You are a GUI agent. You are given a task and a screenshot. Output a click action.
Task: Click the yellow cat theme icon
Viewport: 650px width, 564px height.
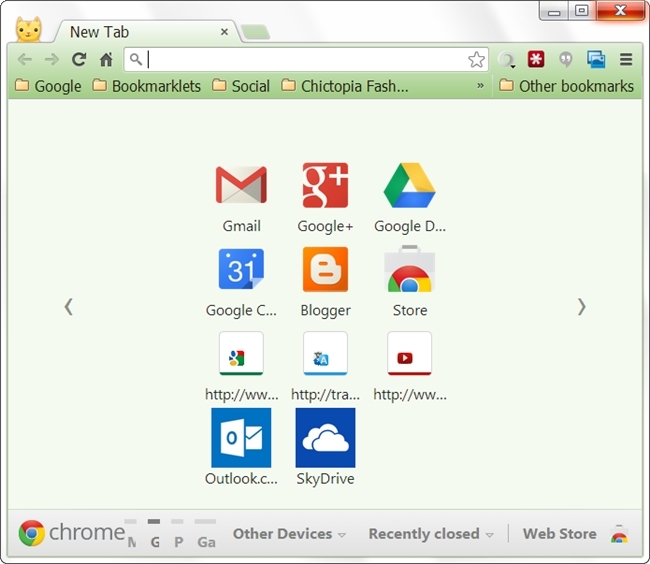28,29
